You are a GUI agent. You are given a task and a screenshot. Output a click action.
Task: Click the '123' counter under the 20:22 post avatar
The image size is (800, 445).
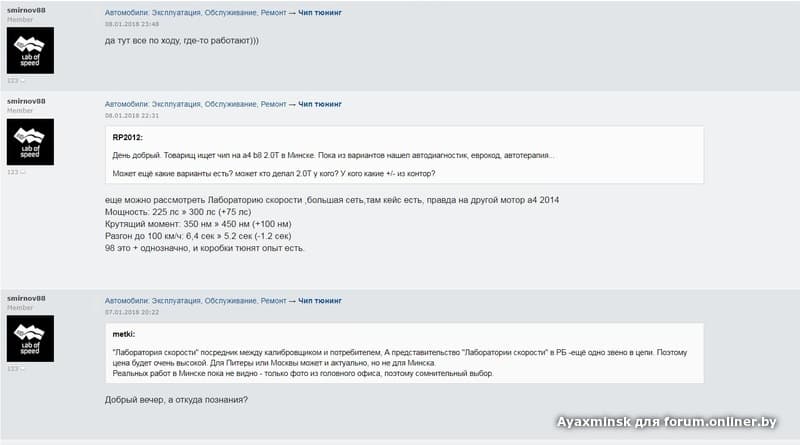tap(14, 368)
